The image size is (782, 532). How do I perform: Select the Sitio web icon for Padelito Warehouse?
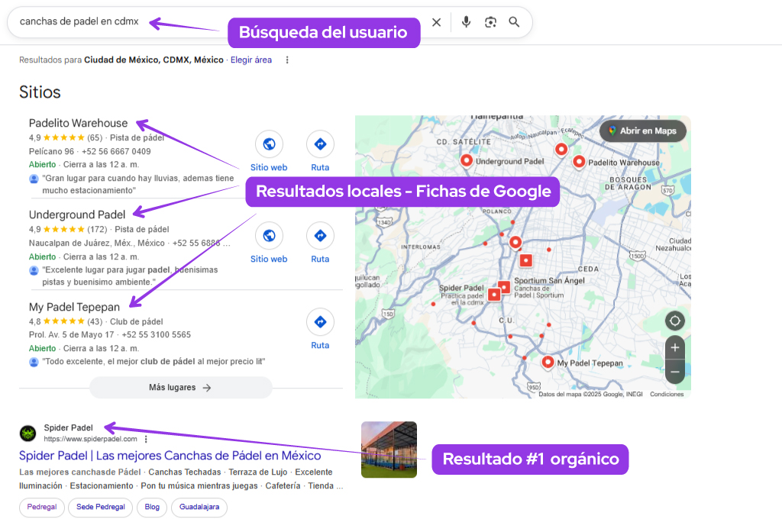pyautogui.click(x=269, y=144)
